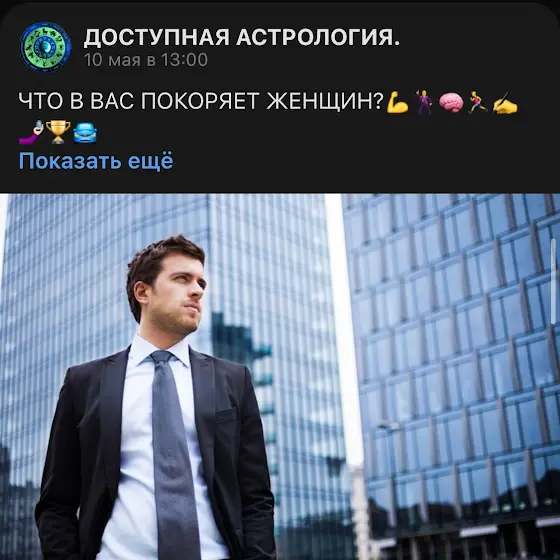Expand the post with Показать ещё

coord(96,160)
